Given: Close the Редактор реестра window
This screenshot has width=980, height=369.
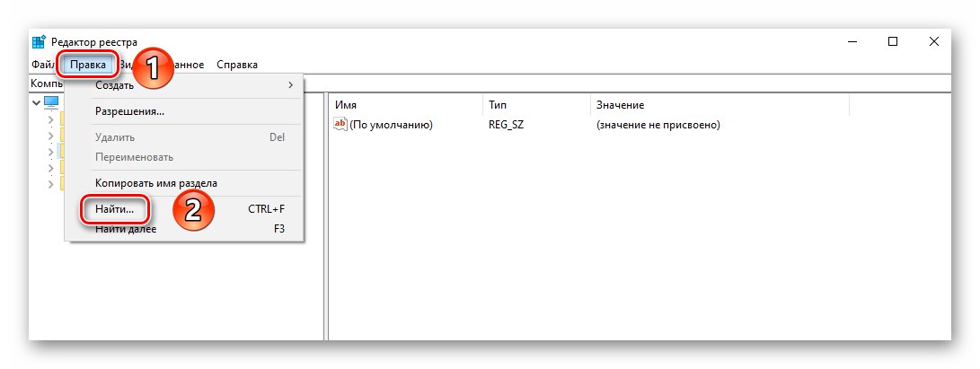Looking at the screenshot, I should (933, 42).
